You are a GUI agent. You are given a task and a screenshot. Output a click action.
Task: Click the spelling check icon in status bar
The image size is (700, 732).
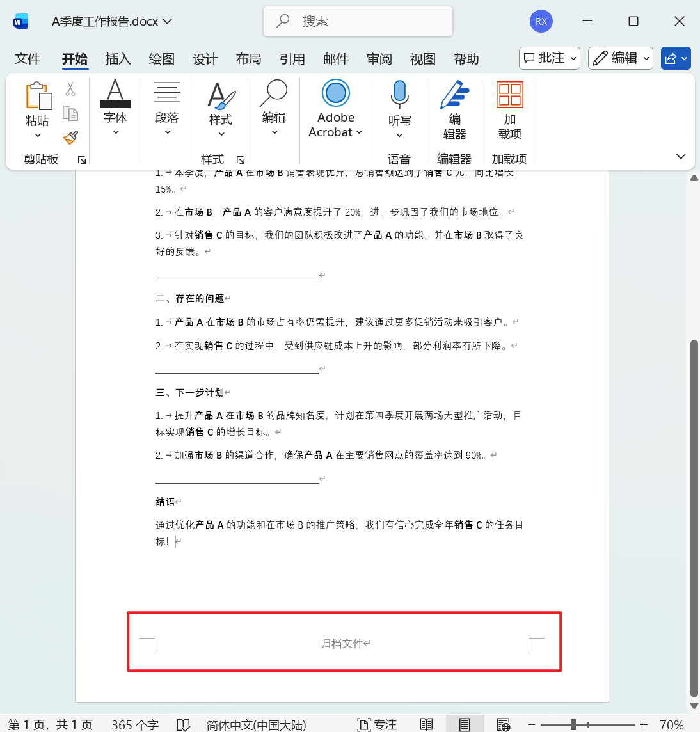(183, 724)
